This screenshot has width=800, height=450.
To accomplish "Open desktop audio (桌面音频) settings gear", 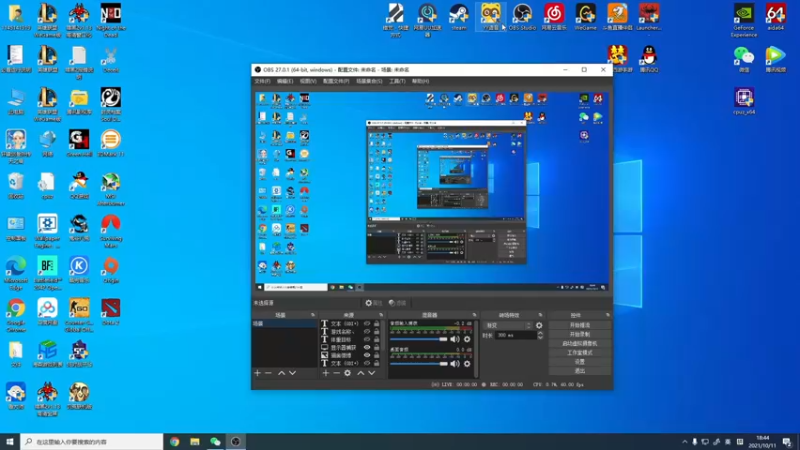I will tap(467, 364).
